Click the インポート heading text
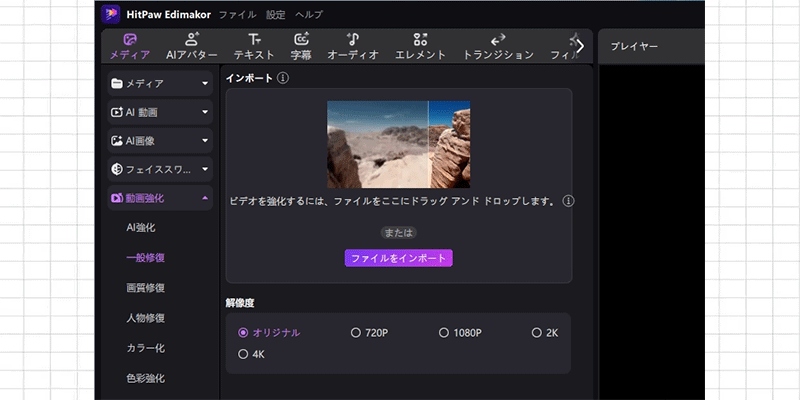Image resolution: width=800 pixels, height=400 pixels. (x=249, y=78)
